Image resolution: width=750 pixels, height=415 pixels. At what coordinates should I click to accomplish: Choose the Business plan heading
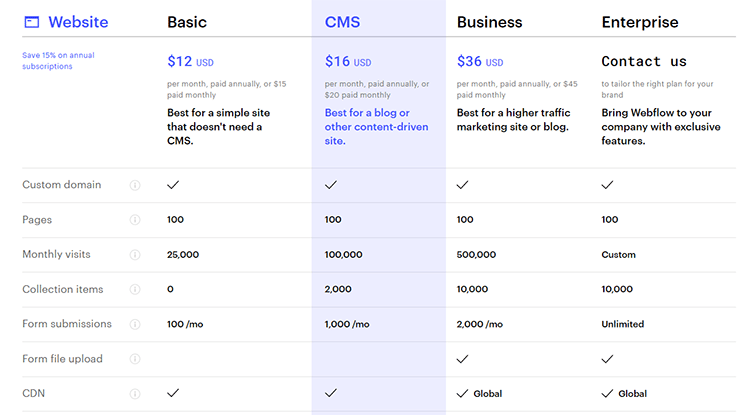tap(490, 22)
